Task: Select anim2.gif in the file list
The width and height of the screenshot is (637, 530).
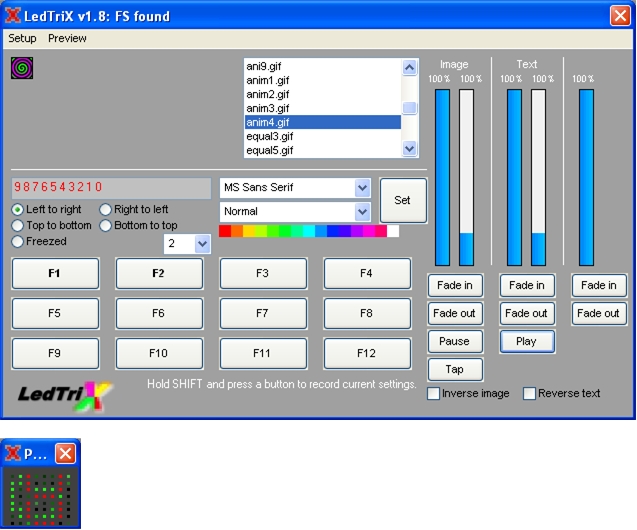Action: click(x=323, y=94)
